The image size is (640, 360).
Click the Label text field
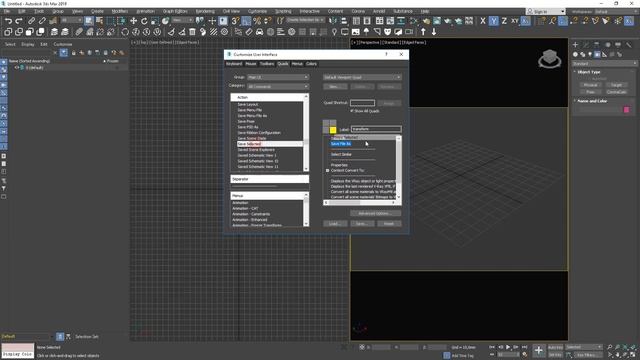[376, 129]
